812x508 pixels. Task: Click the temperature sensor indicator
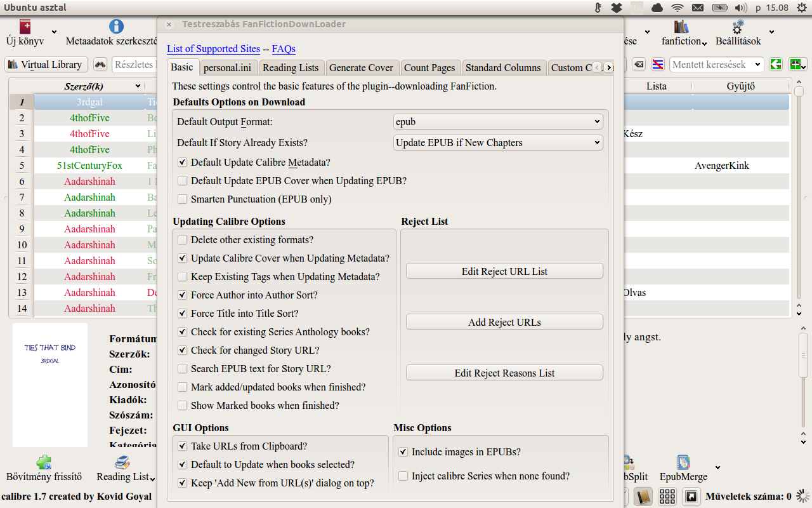(x=597, y=8)
